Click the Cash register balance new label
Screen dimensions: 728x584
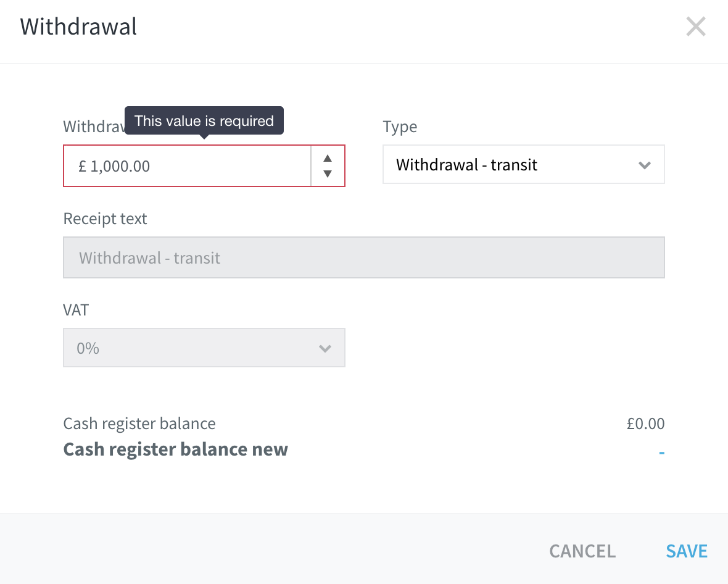175,449
